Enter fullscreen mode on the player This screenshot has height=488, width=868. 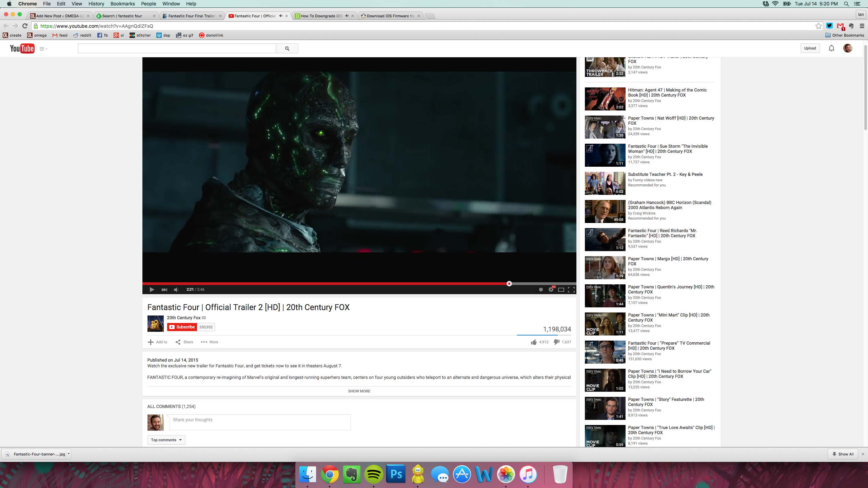click(x=571, y=289)
